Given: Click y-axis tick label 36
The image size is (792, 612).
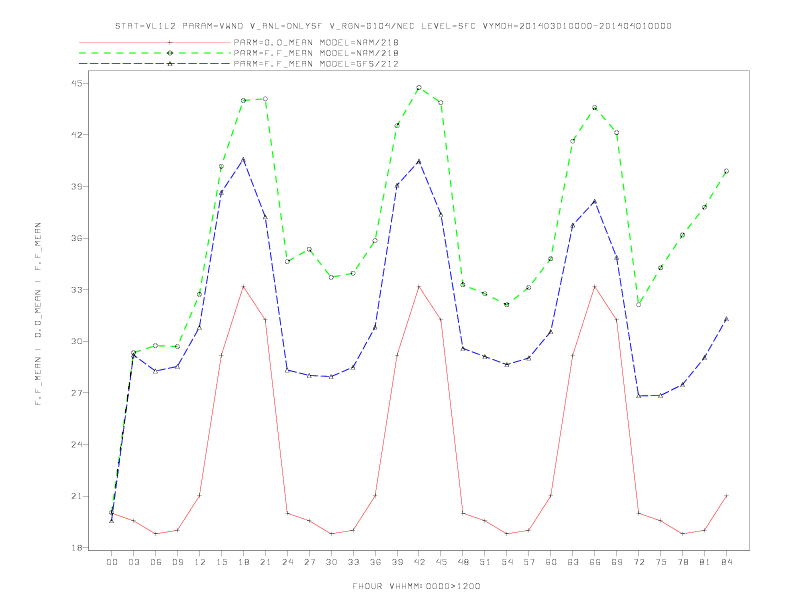Looking at the screenshot, I should click(76, 238).
